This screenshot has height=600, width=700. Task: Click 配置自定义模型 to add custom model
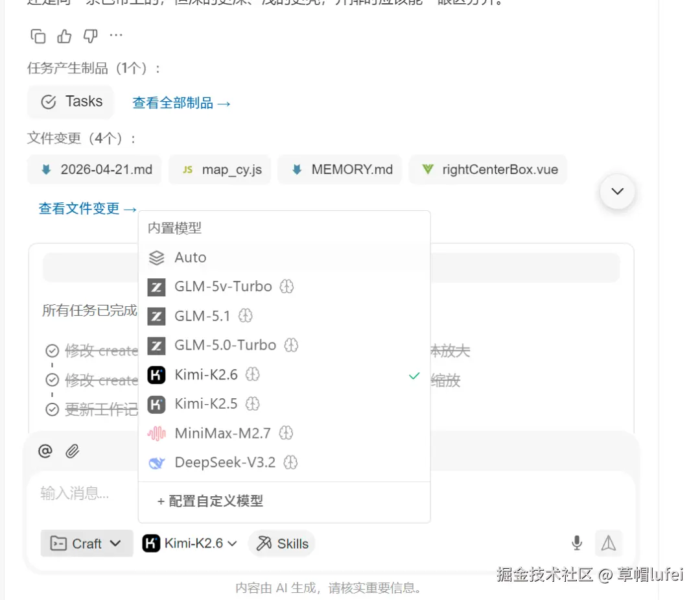click(x=210, y=501)
